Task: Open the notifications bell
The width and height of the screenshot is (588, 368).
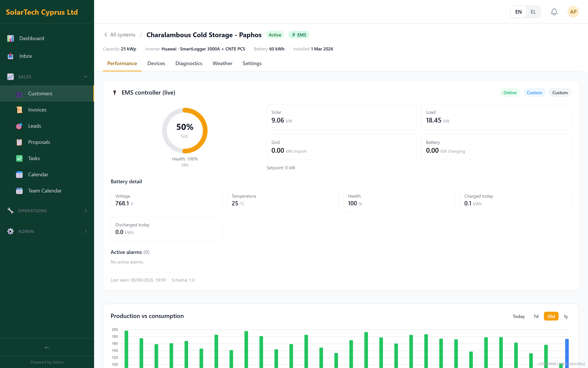Action: (x=554, y=12)
